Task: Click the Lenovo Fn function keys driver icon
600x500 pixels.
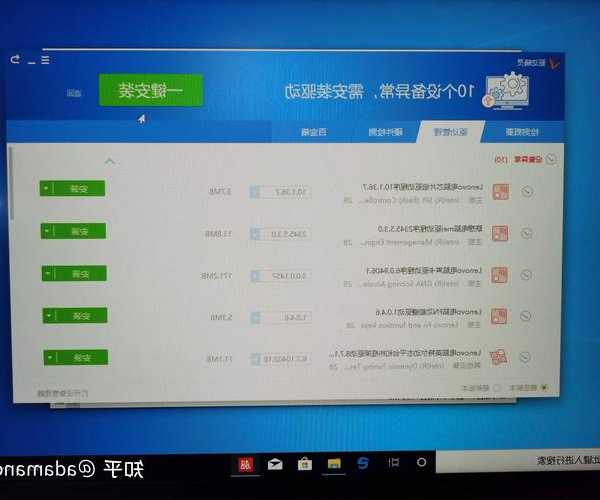Action: [x=501, y=316]
